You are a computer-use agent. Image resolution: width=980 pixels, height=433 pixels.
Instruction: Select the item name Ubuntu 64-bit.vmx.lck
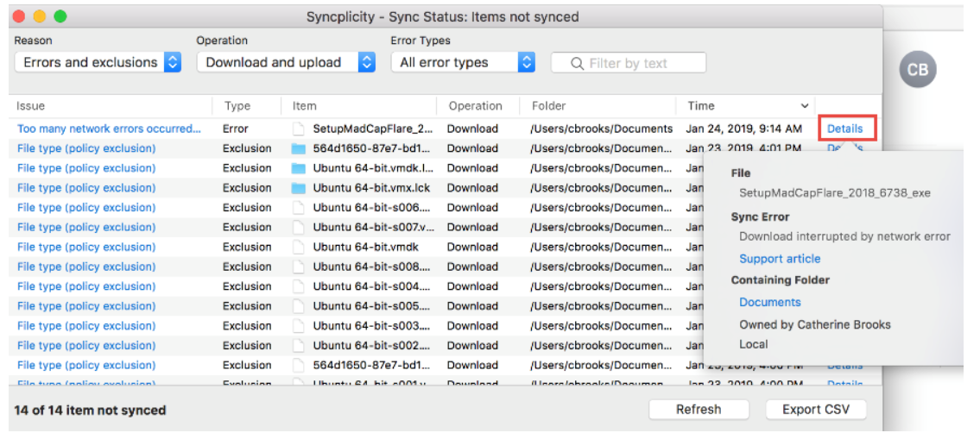tap(371, 188)
